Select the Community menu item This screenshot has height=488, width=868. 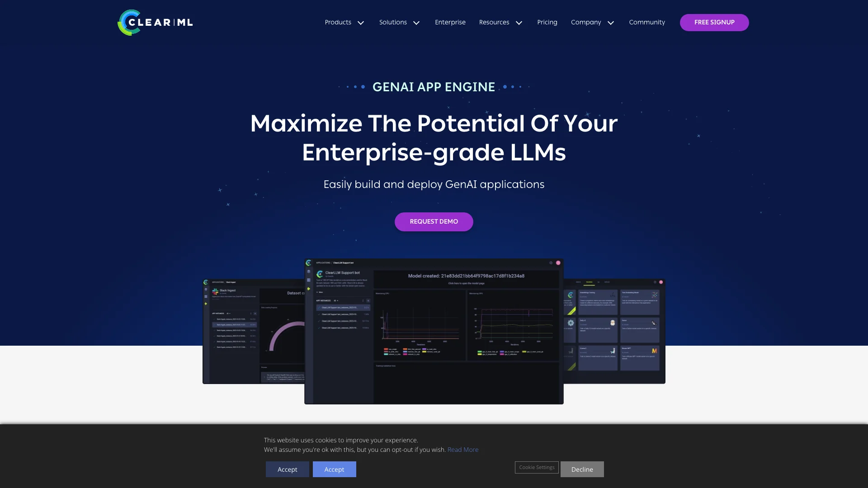[x=647, y=22]
